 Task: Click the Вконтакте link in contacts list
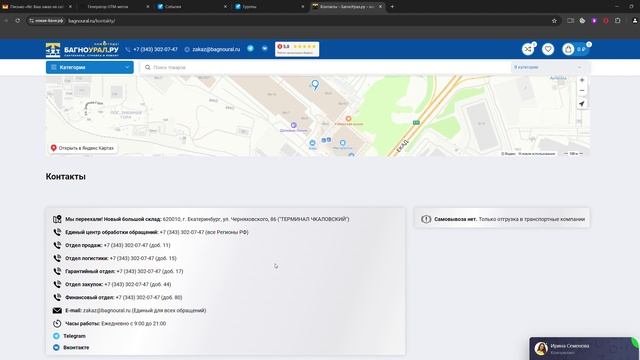tap(76, 347)
